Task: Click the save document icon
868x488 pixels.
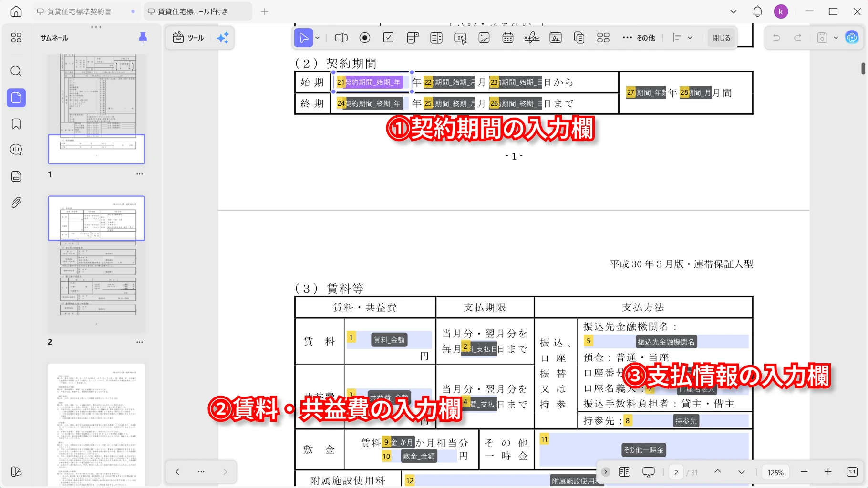Action: (822, 38)
